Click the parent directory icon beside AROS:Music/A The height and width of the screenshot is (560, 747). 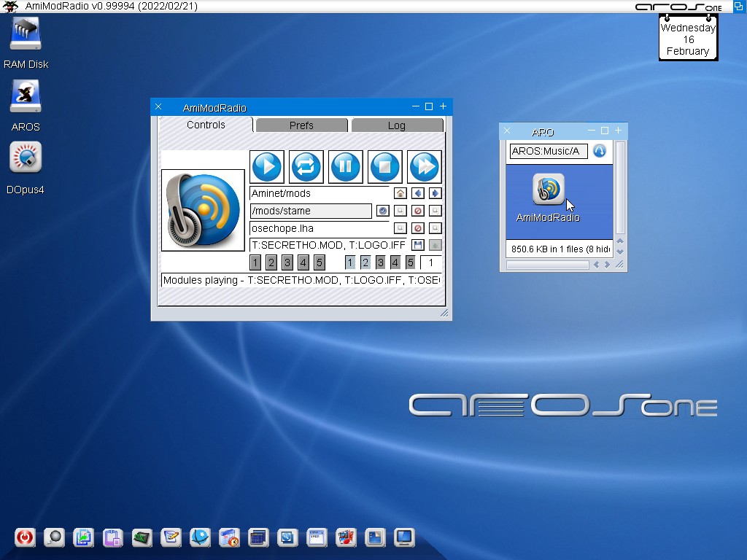point(600,151)
